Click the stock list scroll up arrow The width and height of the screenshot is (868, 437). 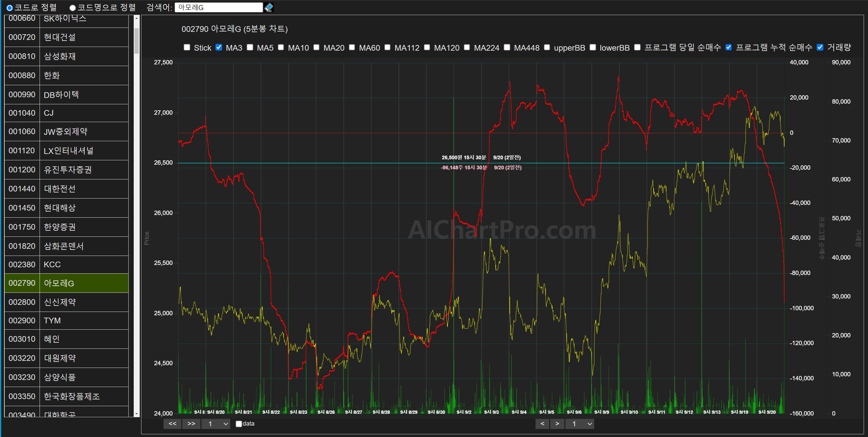tap(136, 18)
